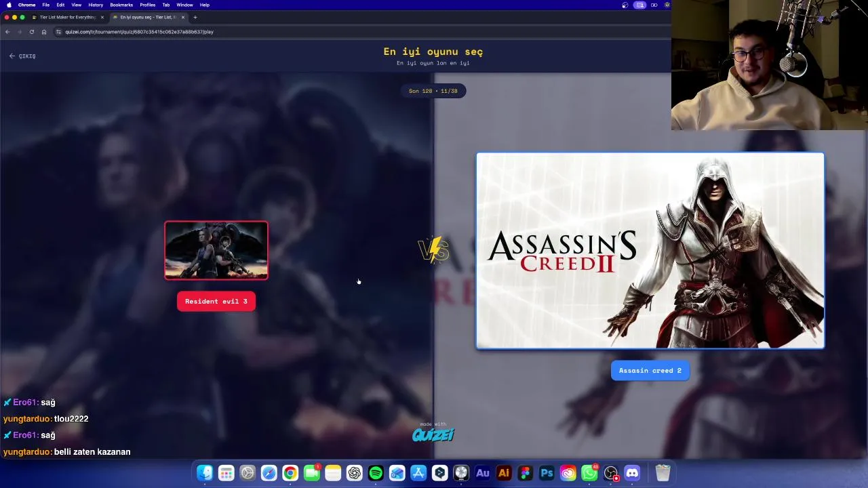Viewport: 868px width, 488px height.
Task: Open Launchpad from the dock
Action: coord(226,472)
